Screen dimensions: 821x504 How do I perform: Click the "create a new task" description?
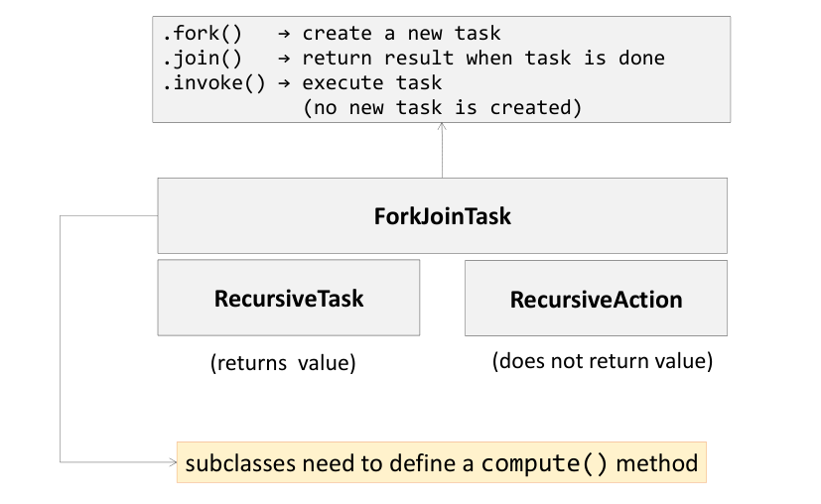pyautogui.click(x=402, y=34)
